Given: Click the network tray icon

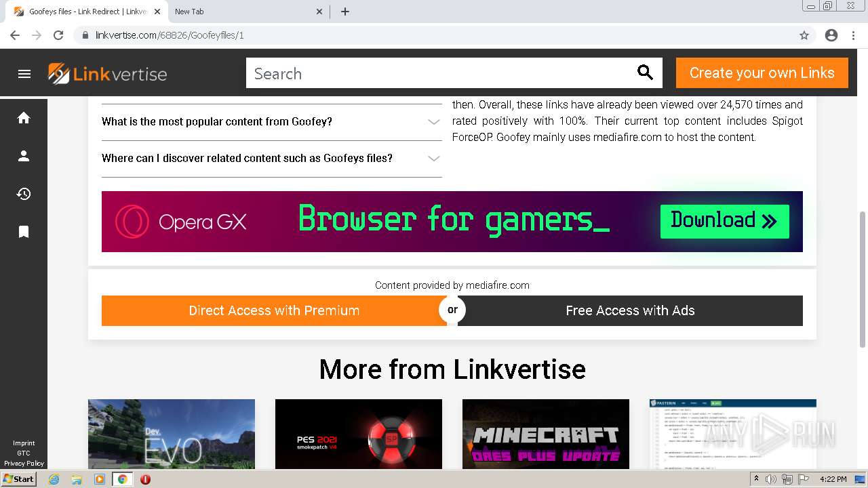Looking at the screenshot, I should (787, 479).
